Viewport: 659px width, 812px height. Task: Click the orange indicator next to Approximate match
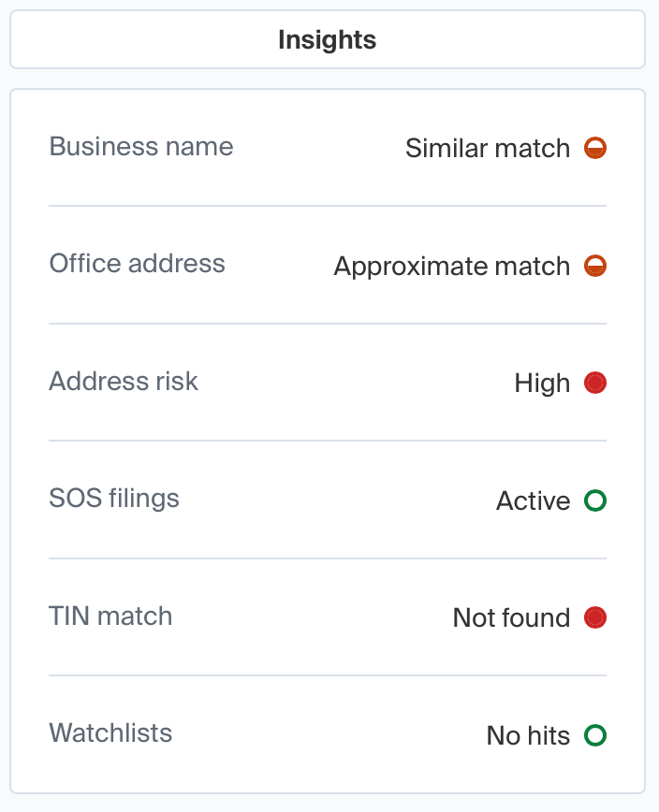click(595, 267)
